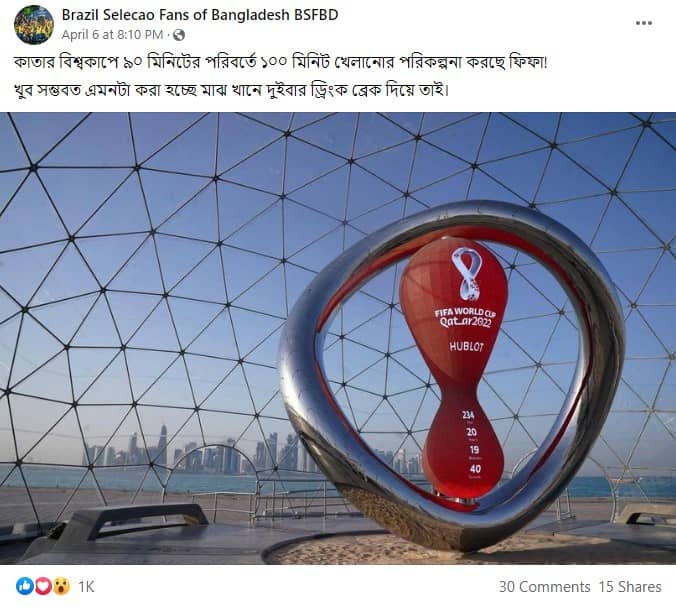
Task: Open the 15 Shares link
Action: (x=630, y=587)
